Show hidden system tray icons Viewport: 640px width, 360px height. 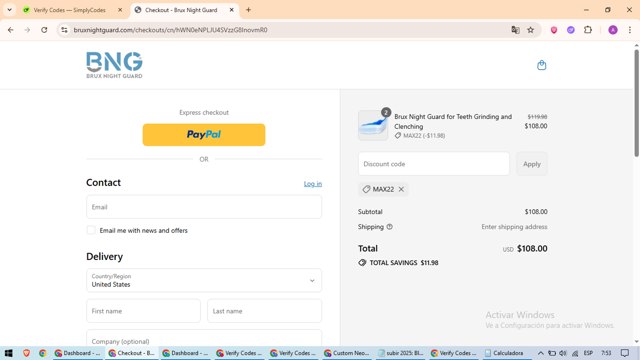(x=540, y=353)
